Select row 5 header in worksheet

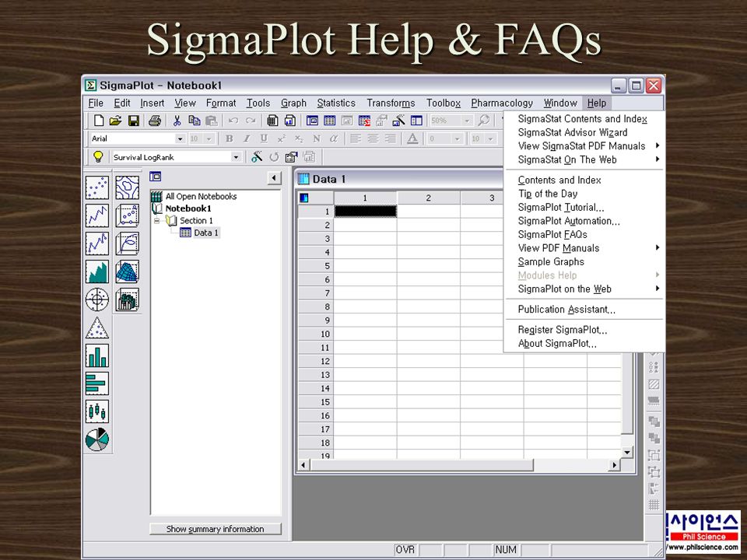315,266
